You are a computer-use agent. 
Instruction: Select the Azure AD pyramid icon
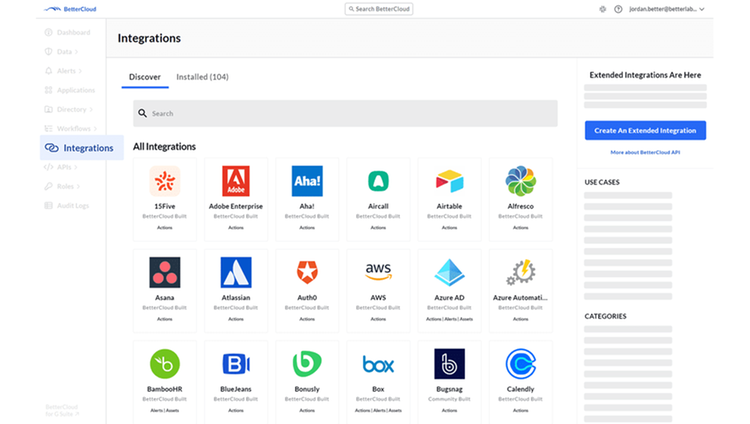click(449, 272)
